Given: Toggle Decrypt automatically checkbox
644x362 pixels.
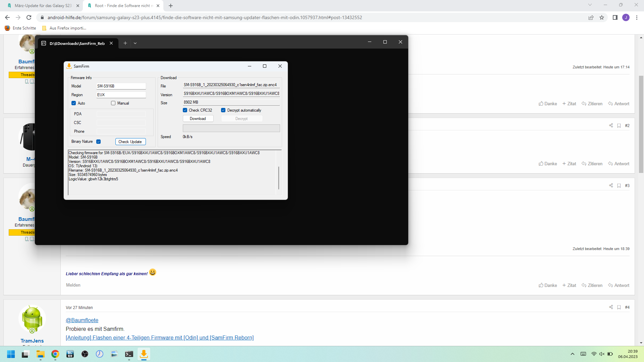Looking at the screenshot, I should tap(223, 110).
